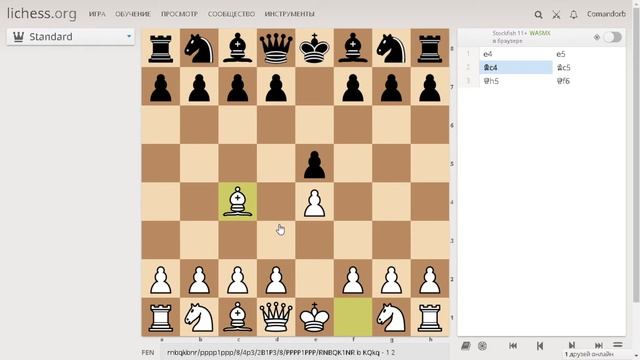The width and height of the screenshot is (640, 360).
Task: Select the black bishop on c8
Action: [238, 48]
